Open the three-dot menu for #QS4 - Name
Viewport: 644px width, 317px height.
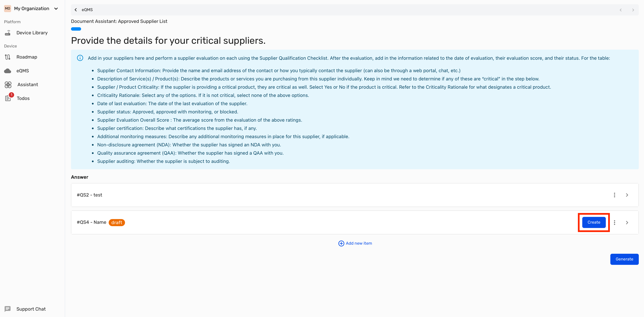[615, 222]
